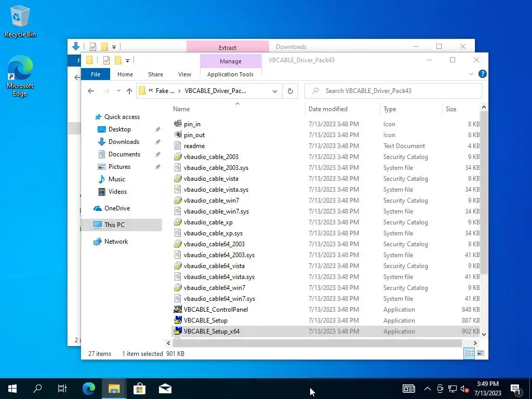Open the Help question mark icon
532x399 pixels.
482,74
